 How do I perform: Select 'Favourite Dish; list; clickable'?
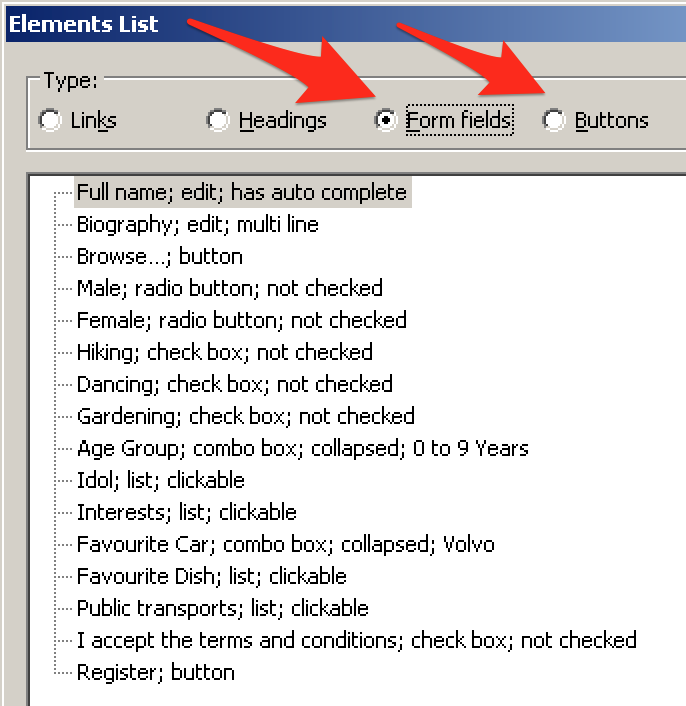tap(212, 577)
